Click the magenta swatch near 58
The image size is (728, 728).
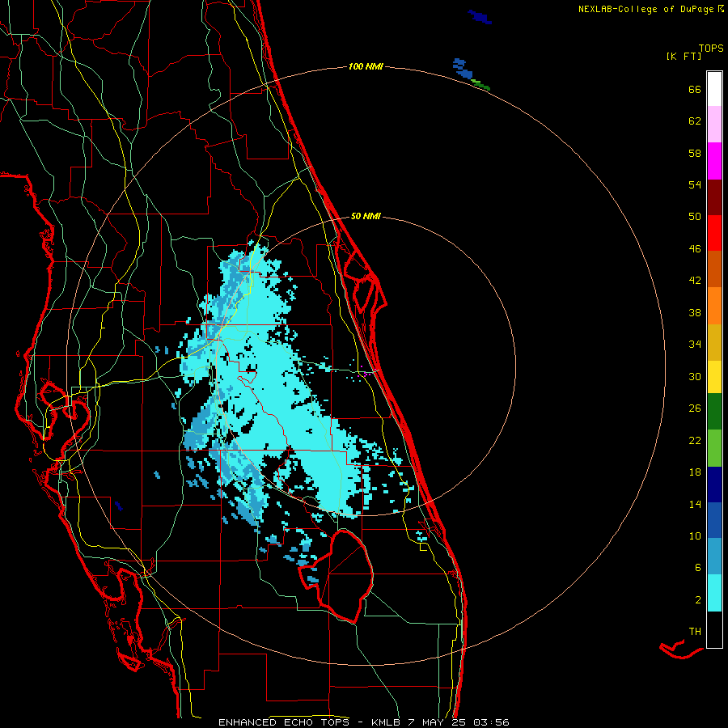[714, 161]
